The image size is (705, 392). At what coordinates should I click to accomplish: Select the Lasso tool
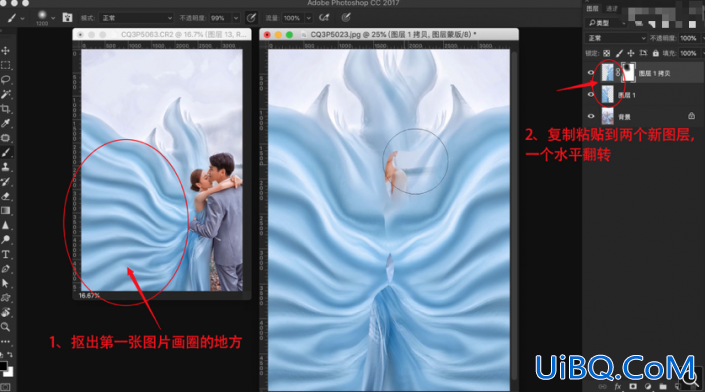6,80
